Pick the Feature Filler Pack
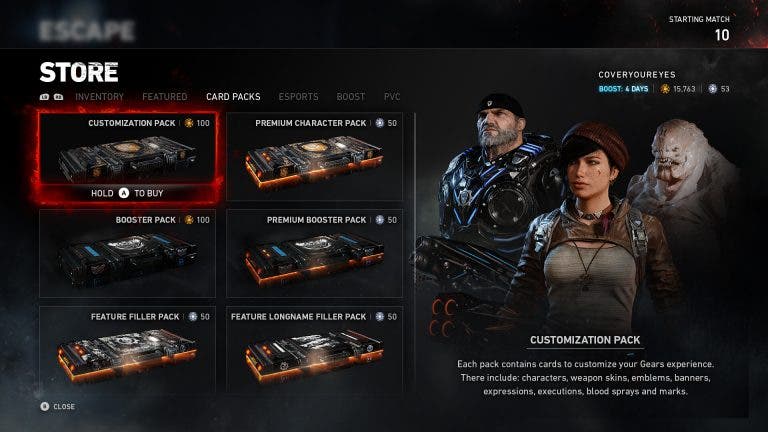 pos(127,350)
